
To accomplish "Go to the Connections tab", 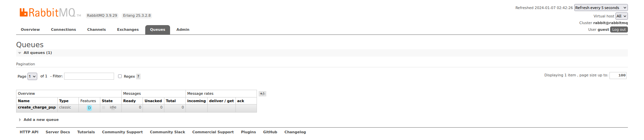I will tap(63, 30).
